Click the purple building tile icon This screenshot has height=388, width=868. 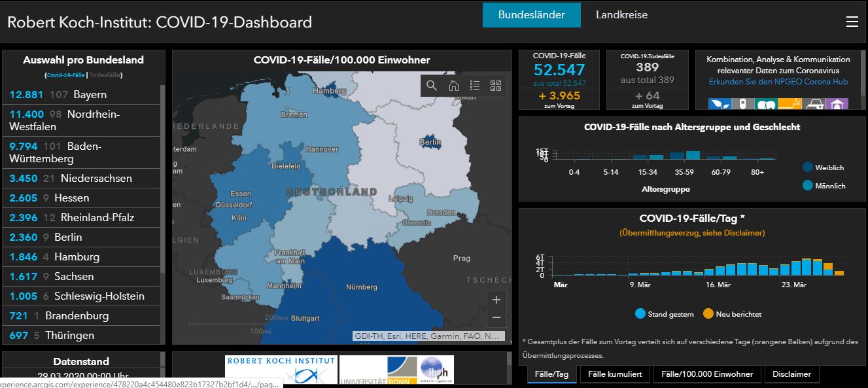pyautogui.click(x=836, y=104)
